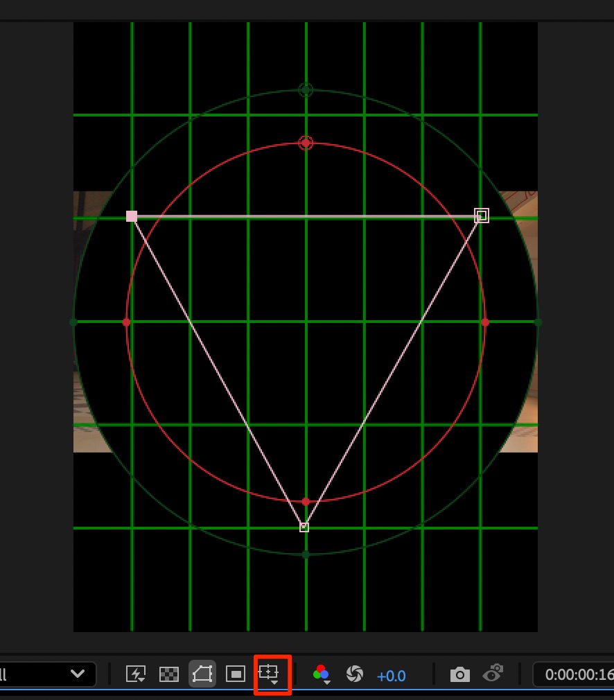This screenshot has height=700, width=614.
Task: Reset exposure with the aperture icon
Action: [355, 674]
